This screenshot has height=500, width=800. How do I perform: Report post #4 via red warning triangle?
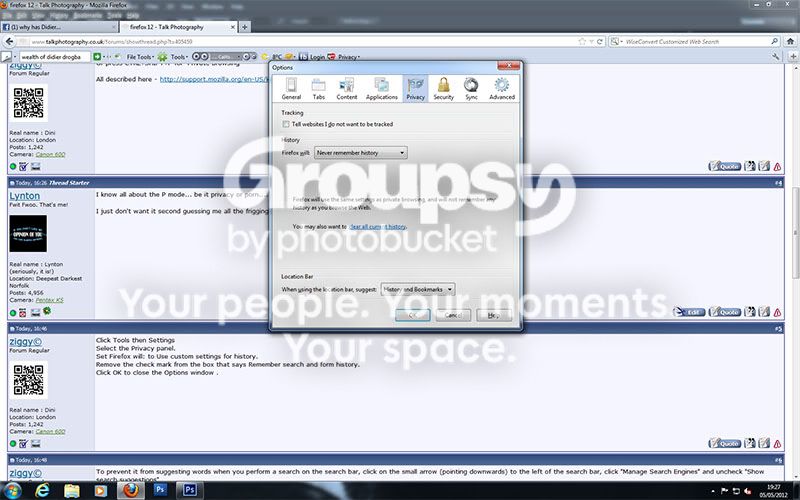pos(778,313)
